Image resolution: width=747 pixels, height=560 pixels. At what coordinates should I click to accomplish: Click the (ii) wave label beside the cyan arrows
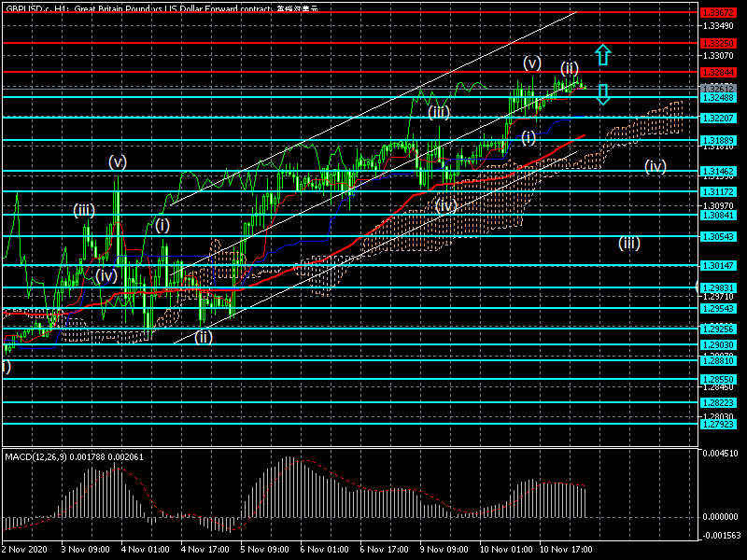pyautogui.click(x=570, y=68)
